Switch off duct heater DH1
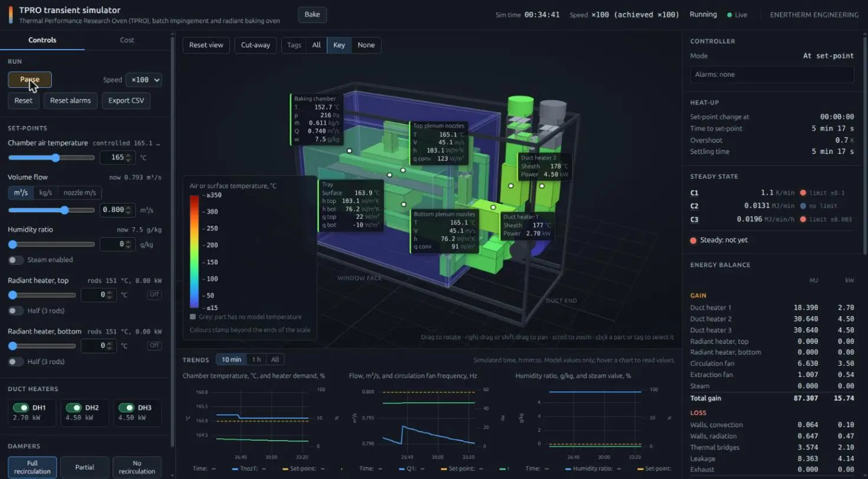868x479 pixels. tap(21, 408)
